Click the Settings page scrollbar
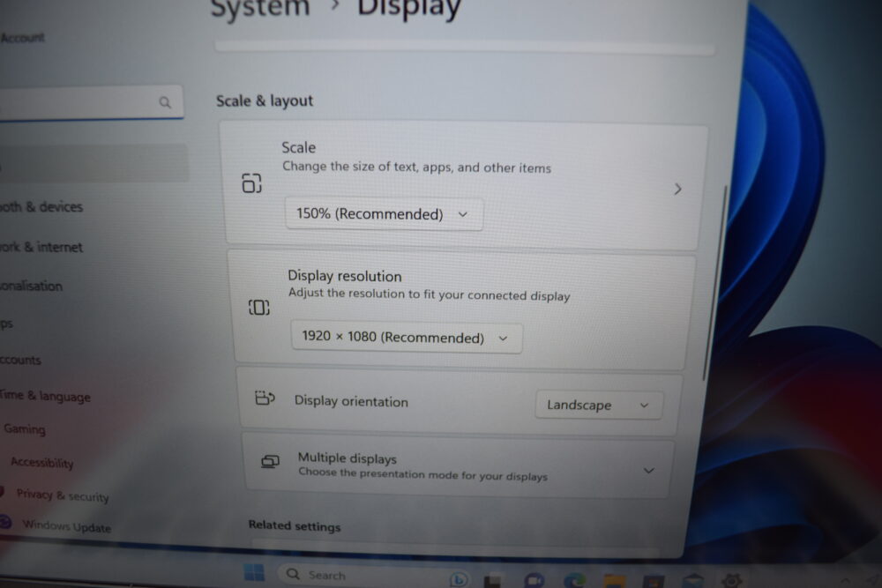 point(715,283)
